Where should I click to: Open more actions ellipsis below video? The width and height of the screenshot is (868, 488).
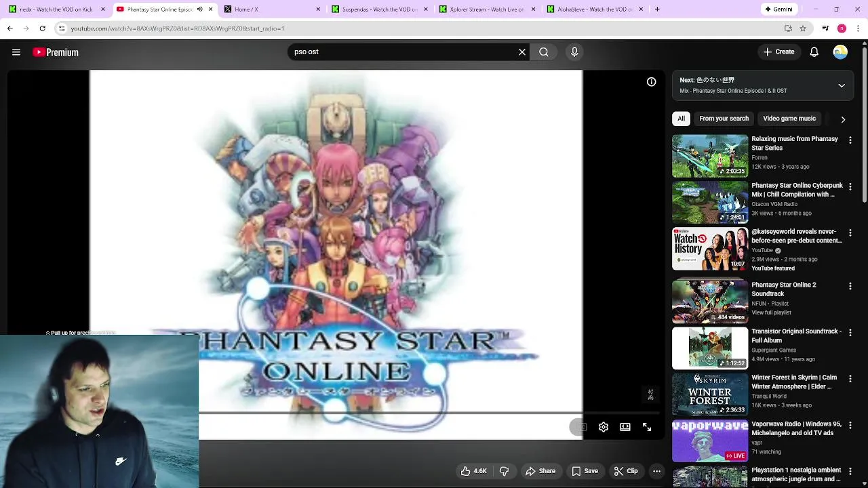[x=656, y=471]
